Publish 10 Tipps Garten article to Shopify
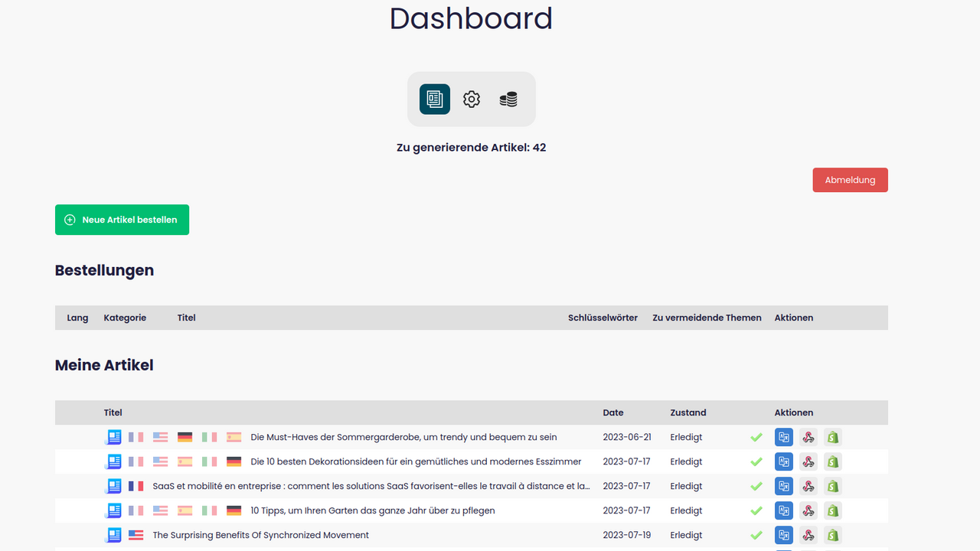The image size is (980, 551). click(833, 510)
